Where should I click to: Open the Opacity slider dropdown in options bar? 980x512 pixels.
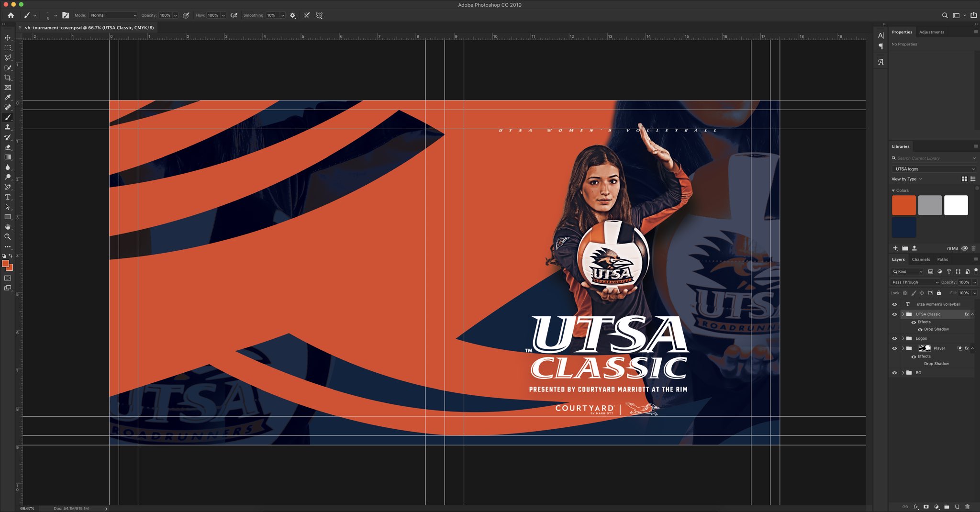(x=176, y=15)
